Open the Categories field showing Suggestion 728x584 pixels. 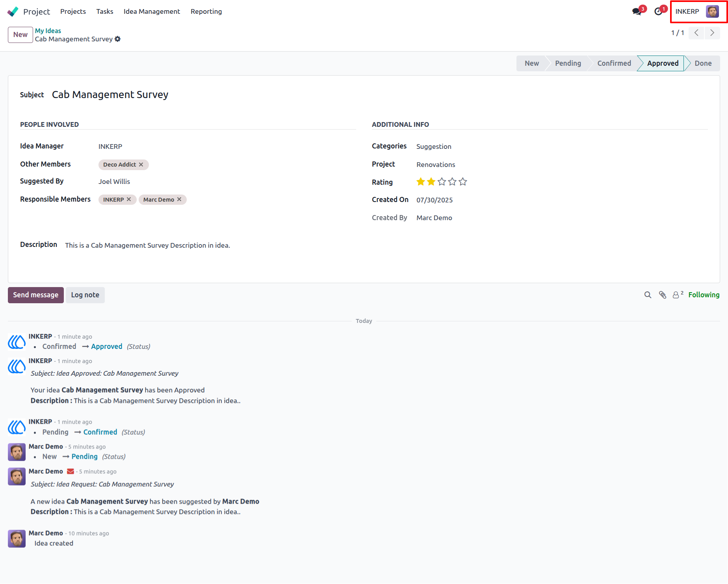pos(434,146)
